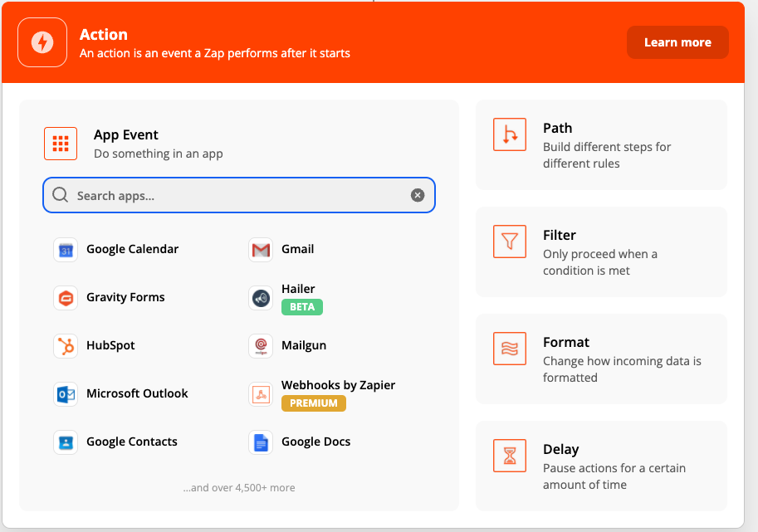Click 'An action is an event' description
This screenshot has height=532, width=758.
[215, 53]
